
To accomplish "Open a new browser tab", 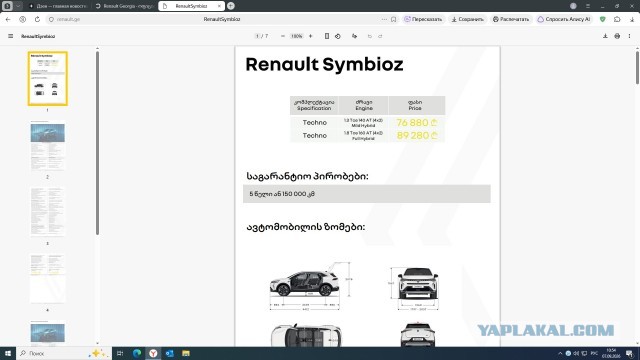I will 231,6.
